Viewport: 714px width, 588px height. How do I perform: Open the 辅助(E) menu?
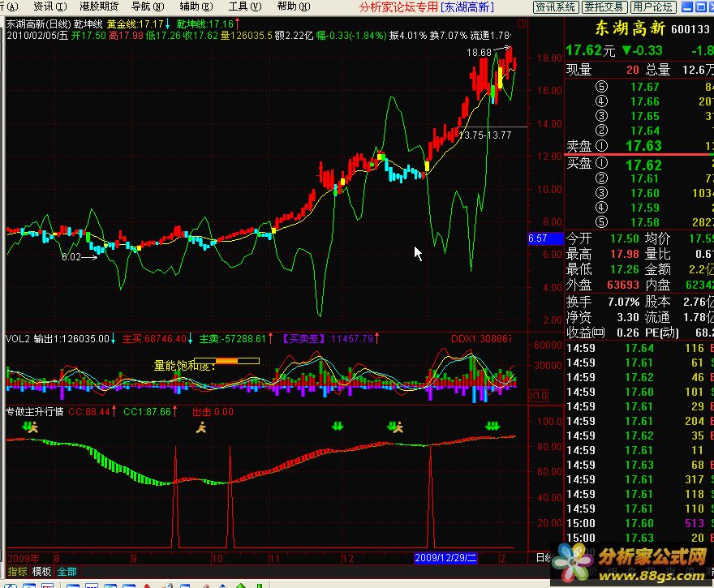196,6
